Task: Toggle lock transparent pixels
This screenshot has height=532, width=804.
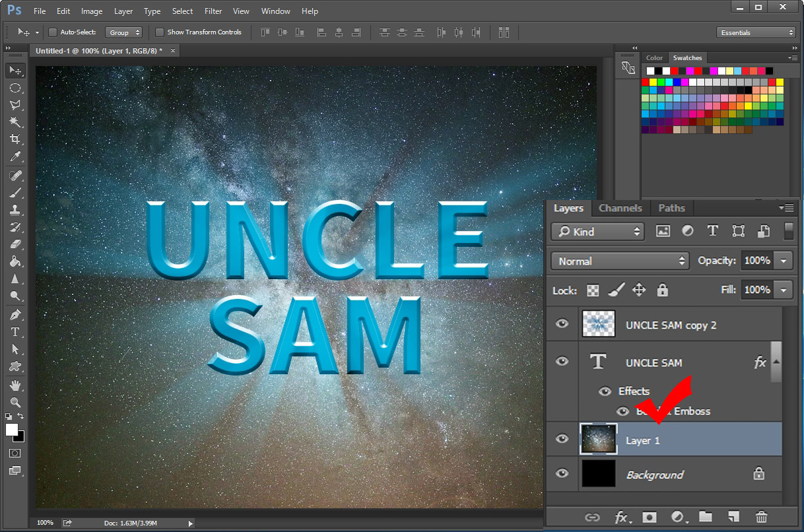Action: point(593,290)
